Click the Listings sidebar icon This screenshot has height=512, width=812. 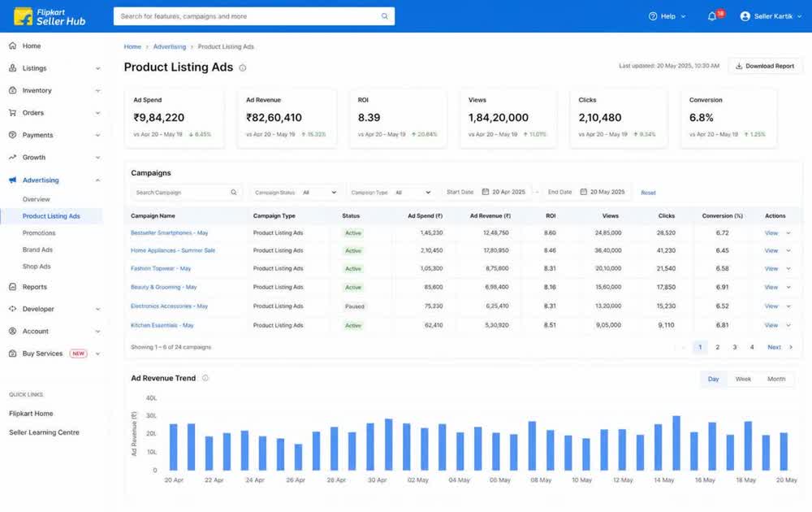tap(12, 68)
